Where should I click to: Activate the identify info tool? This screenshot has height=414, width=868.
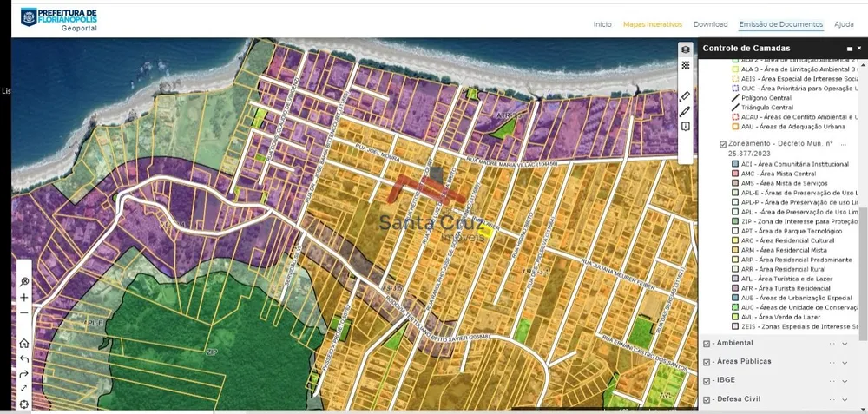(x=686, y=127)
